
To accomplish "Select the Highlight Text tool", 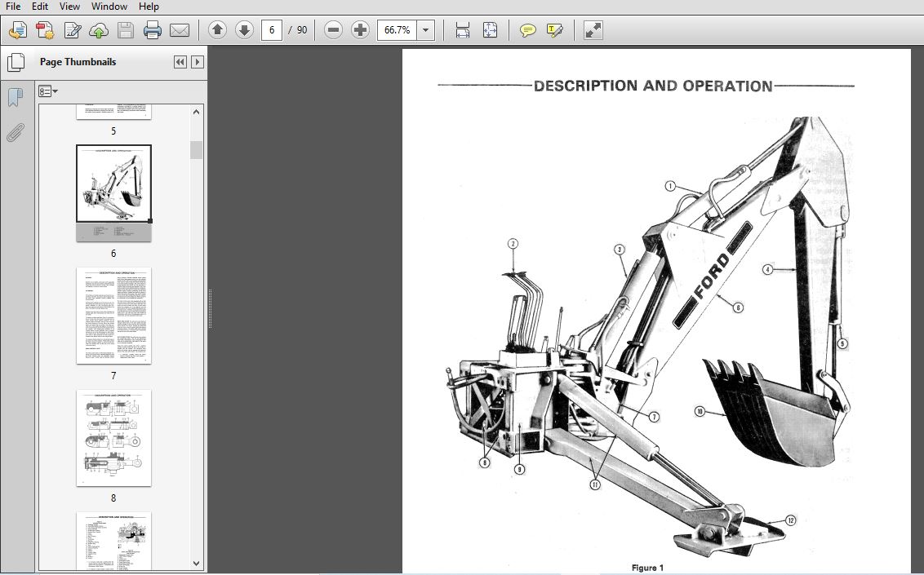I will click(x=554, y=30).
